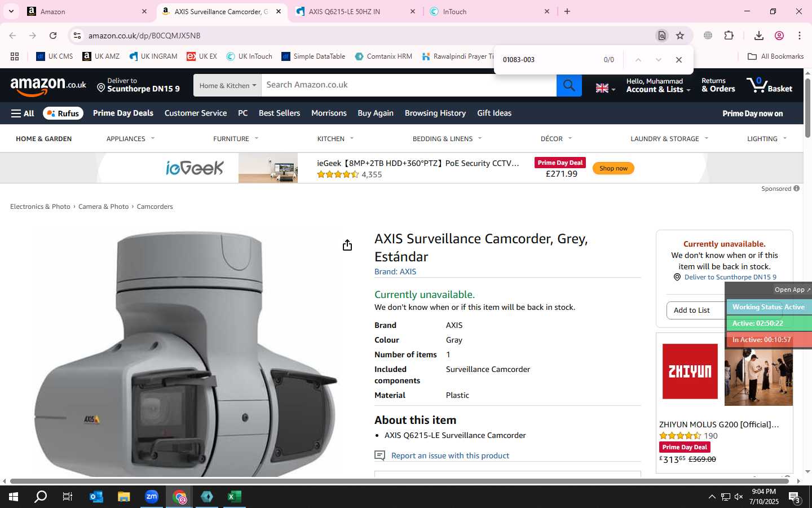Open UK InTouch bookmark
This screenshot has width=812, height=508.
pyautogui.click(x=249, y=56)
